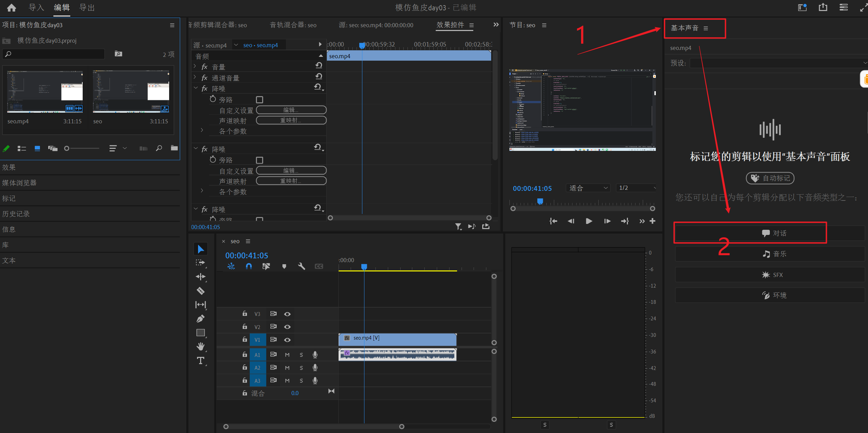
Task: Toggle the first 降噪 旁路 bypass checkbox
Action: tap(260, 100)
